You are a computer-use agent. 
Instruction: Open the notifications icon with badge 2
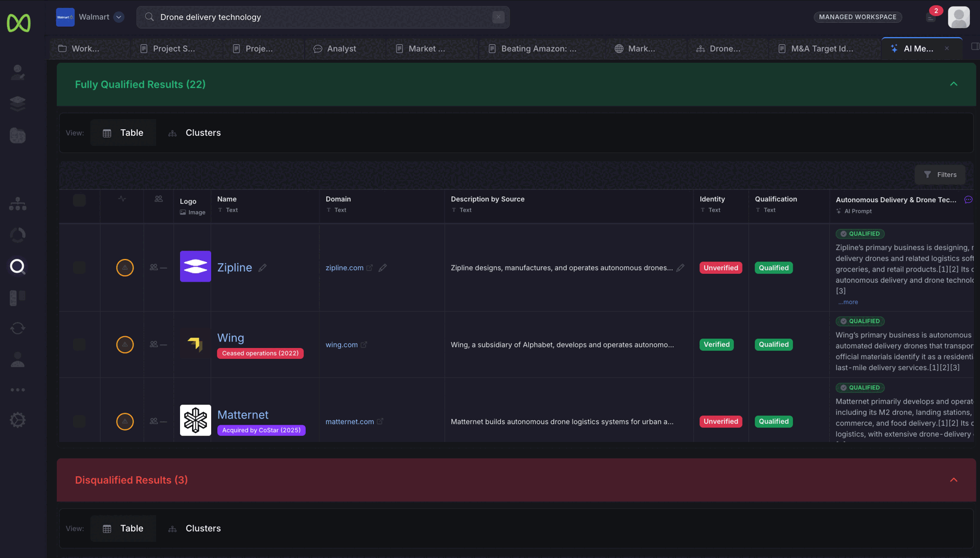pyautogui.click(x=932, y=16)
